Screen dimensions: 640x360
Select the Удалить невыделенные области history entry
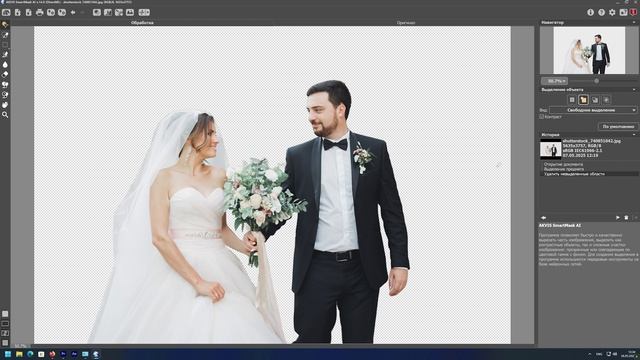(574, 174)
